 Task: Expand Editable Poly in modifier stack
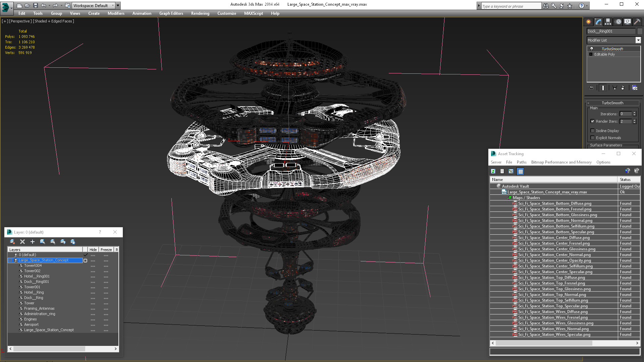point(591,54)
